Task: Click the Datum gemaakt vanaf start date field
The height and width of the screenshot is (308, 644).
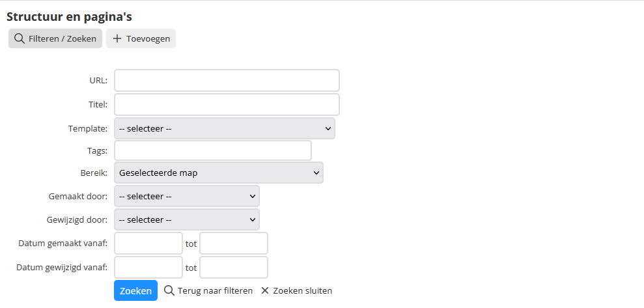Action: tap(148, 244)
